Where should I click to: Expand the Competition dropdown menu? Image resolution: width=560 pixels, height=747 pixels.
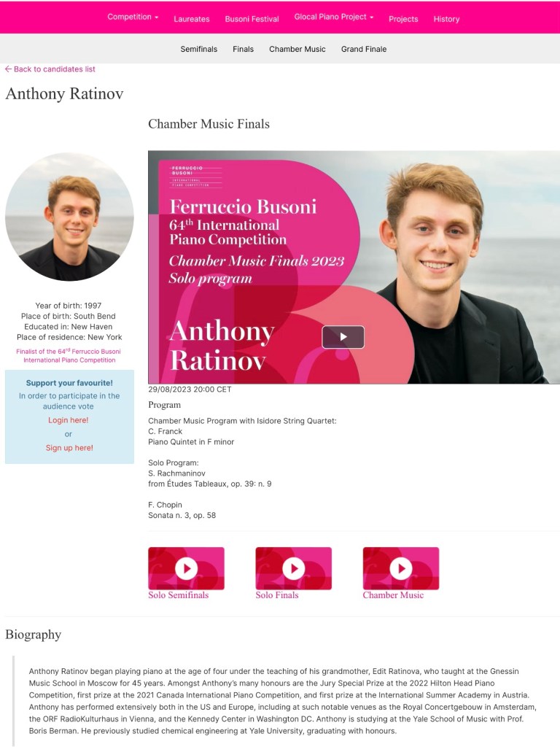[x=133, y=17]
